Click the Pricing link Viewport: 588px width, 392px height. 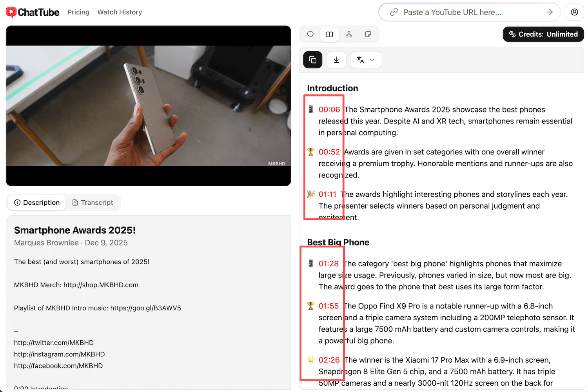click(x=78, y=12)
